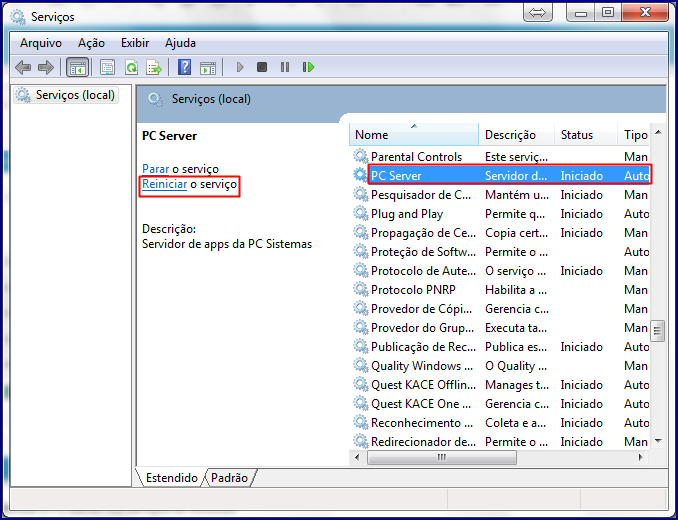
Task: Select the Pesquisador de C... service
Action: coord(421,195)
